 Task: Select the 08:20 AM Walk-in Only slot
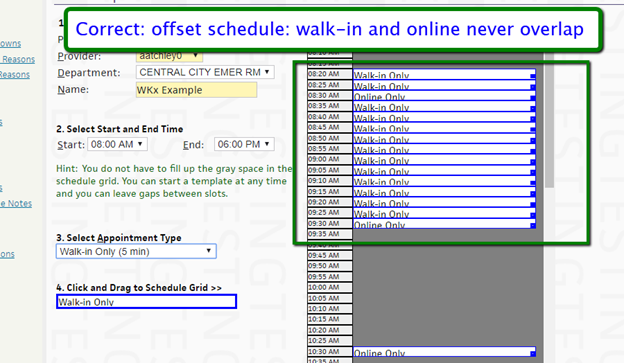pos(444,74)
